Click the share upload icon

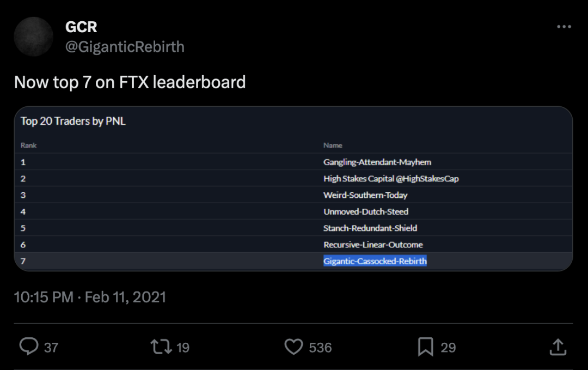557,347
